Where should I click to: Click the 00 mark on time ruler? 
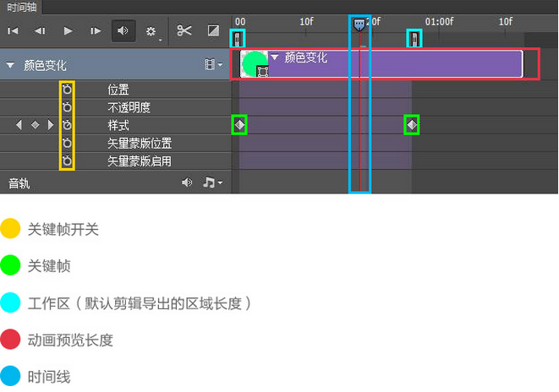coord(240,22)
